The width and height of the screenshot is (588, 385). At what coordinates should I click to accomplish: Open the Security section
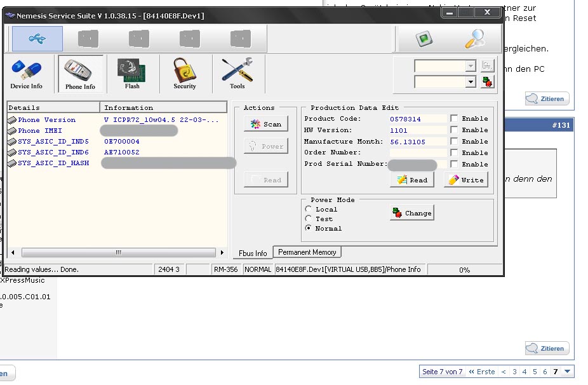(x=185, y=74)
